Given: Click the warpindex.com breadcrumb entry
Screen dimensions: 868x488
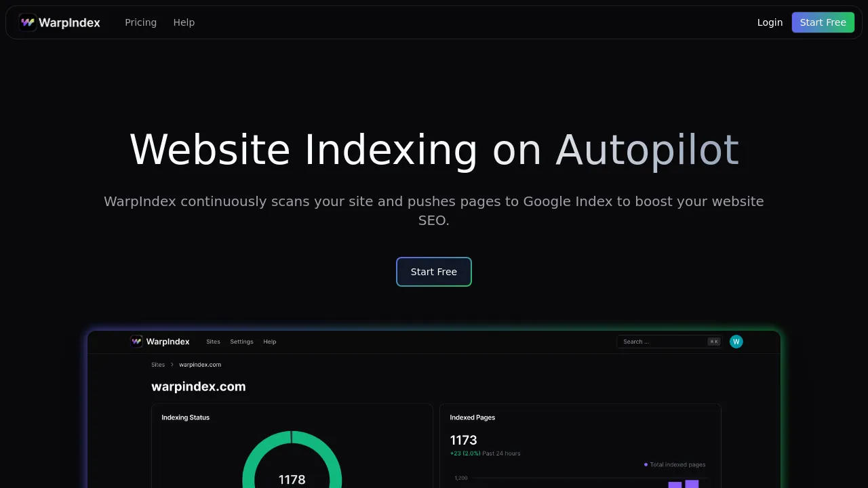Looking at the screenshot, I should point(200,365).
